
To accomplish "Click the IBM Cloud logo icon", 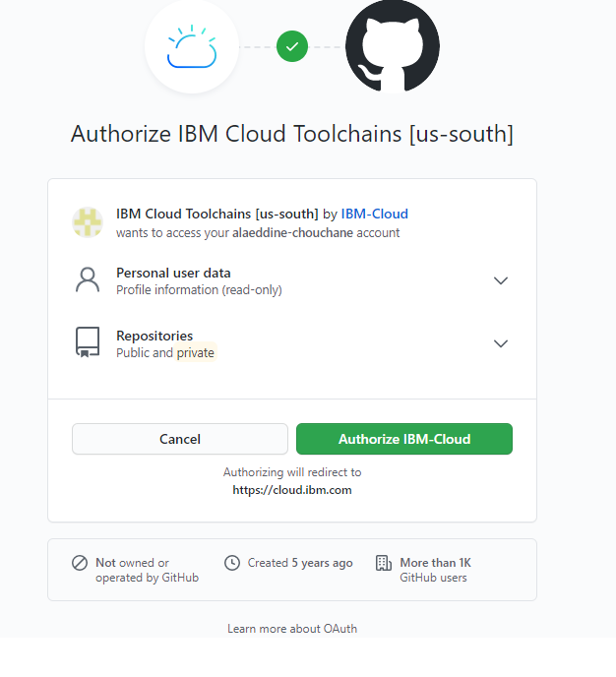I will click(x=192, y=46).
